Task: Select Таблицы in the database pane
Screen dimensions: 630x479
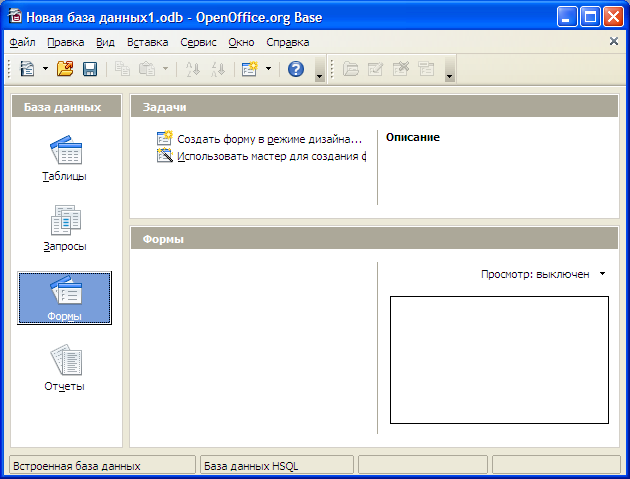Action: tap(64, 159)
